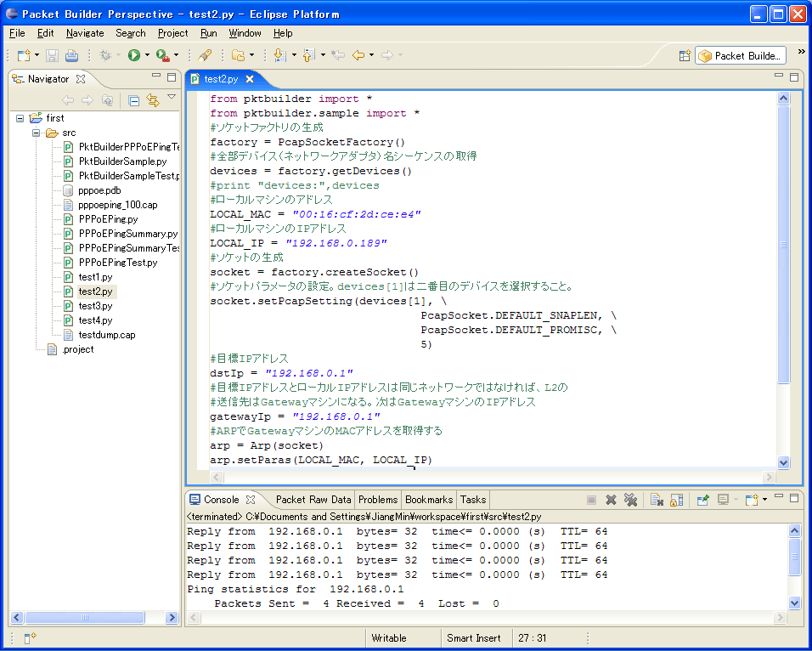Click Navigator horizontal scroll right arrow

[172, 617]
